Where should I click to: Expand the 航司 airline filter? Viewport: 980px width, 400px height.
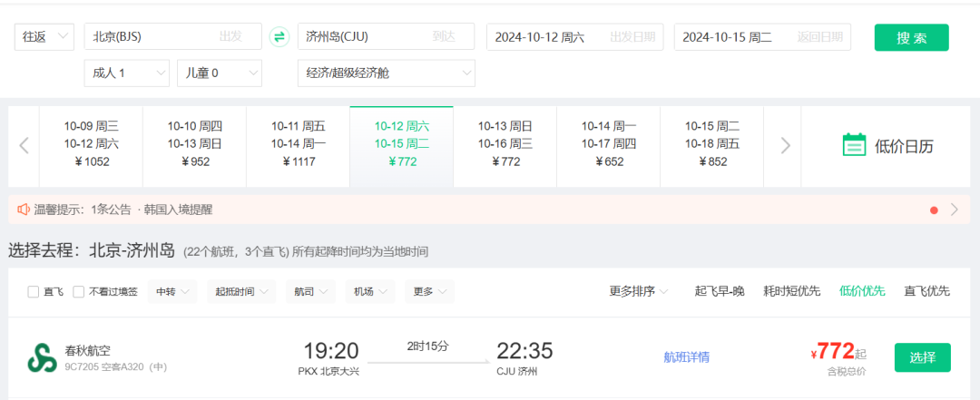pyautogui.click(x=310, y=292)
